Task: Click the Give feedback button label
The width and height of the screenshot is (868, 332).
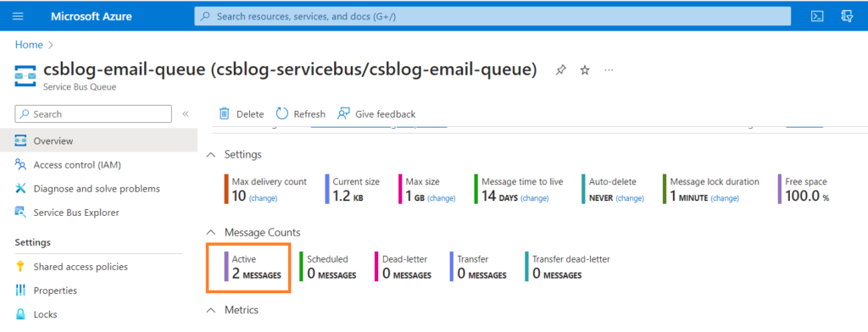Action: coord(386,114)
